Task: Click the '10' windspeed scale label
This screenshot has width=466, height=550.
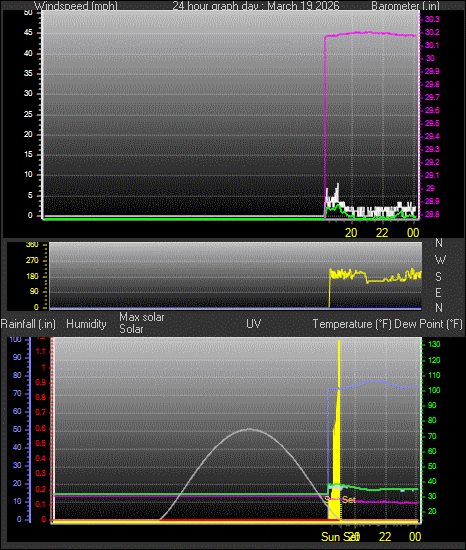Action: click(28, 174)
